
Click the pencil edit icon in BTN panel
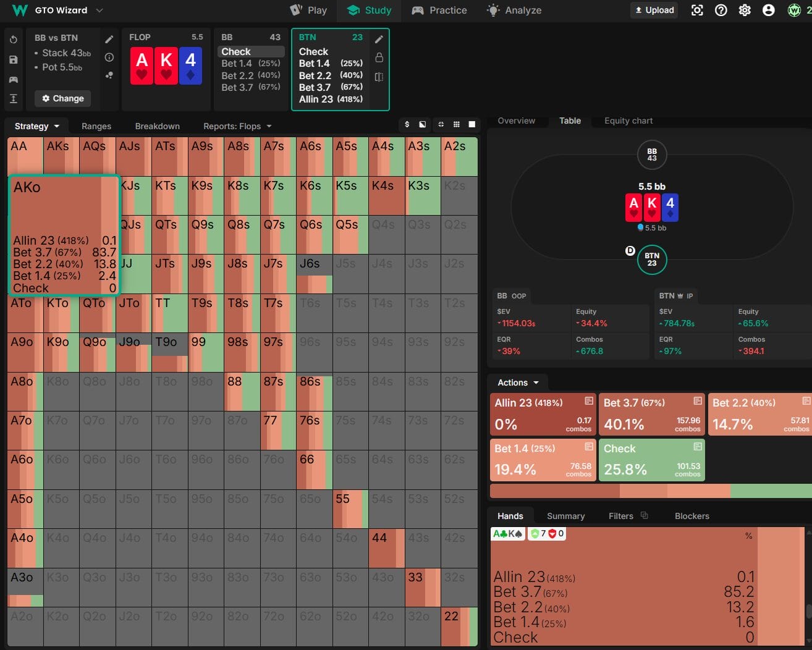[x=379, y=40]
